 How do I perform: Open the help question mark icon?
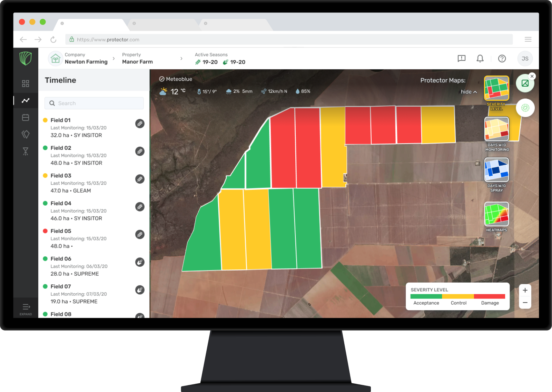click(x=502, y=59)
